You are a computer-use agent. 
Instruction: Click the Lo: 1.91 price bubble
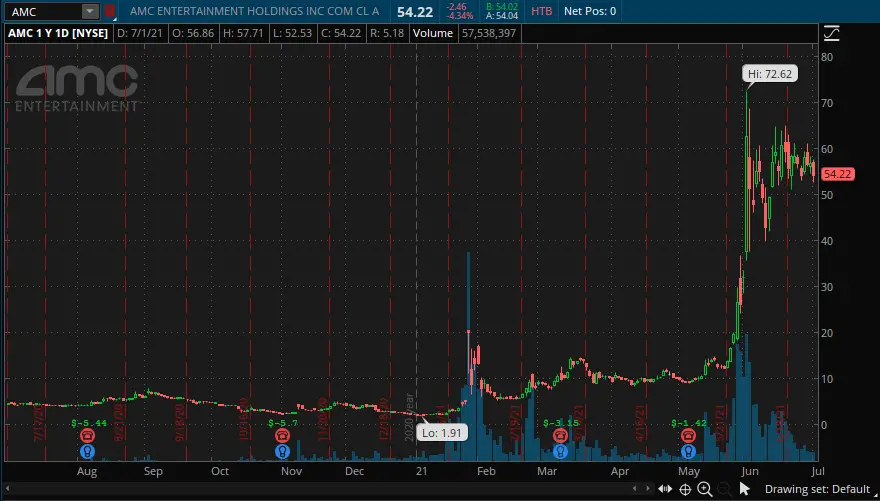(x=444, y=433)
